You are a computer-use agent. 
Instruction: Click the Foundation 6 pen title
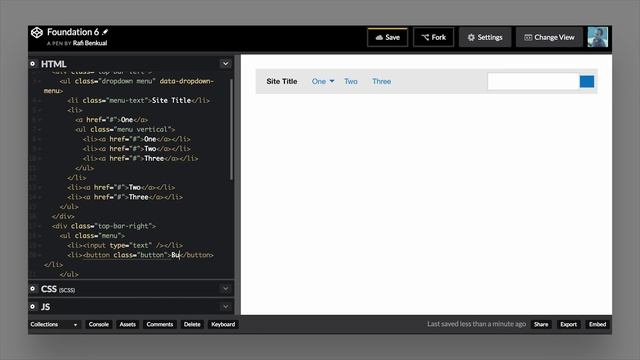tap(73, 32)
